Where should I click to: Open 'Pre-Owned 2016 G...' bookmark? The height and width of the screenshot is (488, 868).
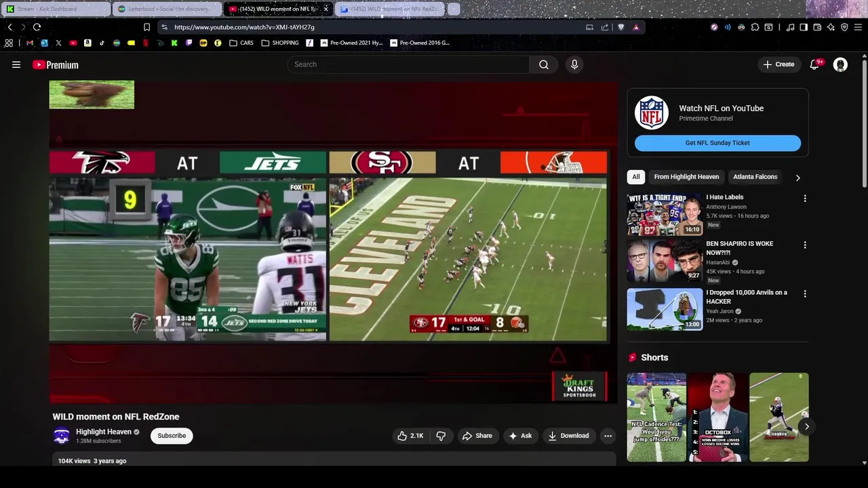tap(420, 43)
